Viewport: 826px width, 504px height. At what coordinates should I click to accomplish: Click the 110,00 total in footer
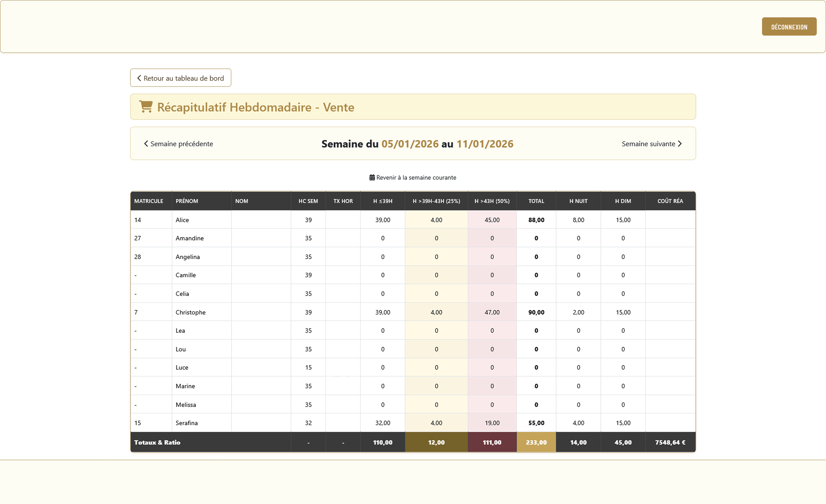click(382, 442)
